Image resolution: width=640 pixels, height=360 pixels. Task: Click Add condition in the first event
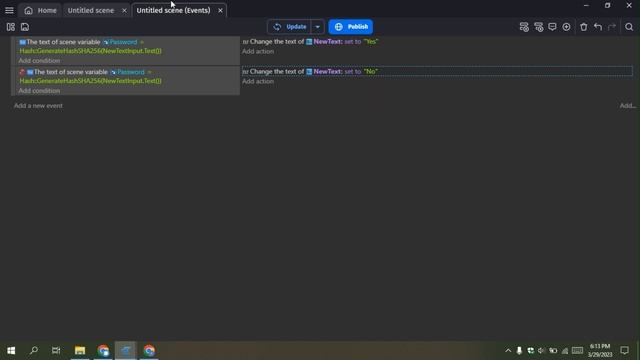[x=39, y=60]
